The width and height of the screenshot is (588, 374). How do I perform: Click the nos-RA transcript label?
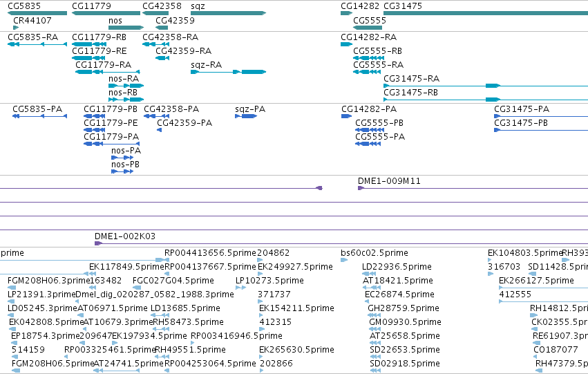[124, 79]
